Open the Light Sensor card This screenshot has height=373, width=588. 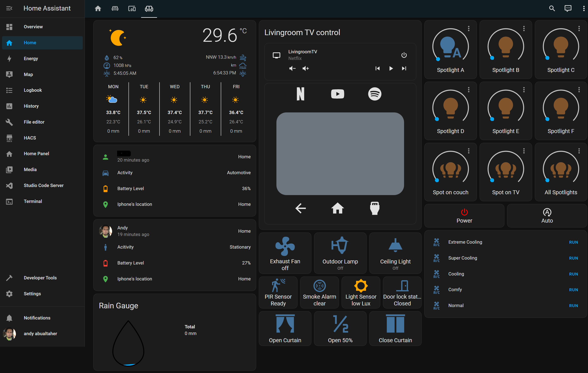[x=361, y=292]
